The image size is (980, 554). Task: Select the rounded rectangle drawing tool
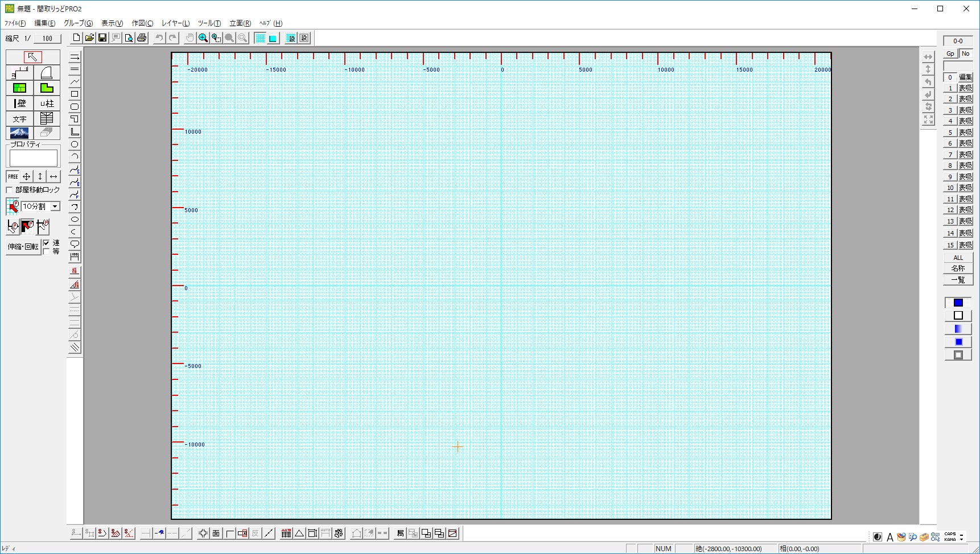(75, 106)
